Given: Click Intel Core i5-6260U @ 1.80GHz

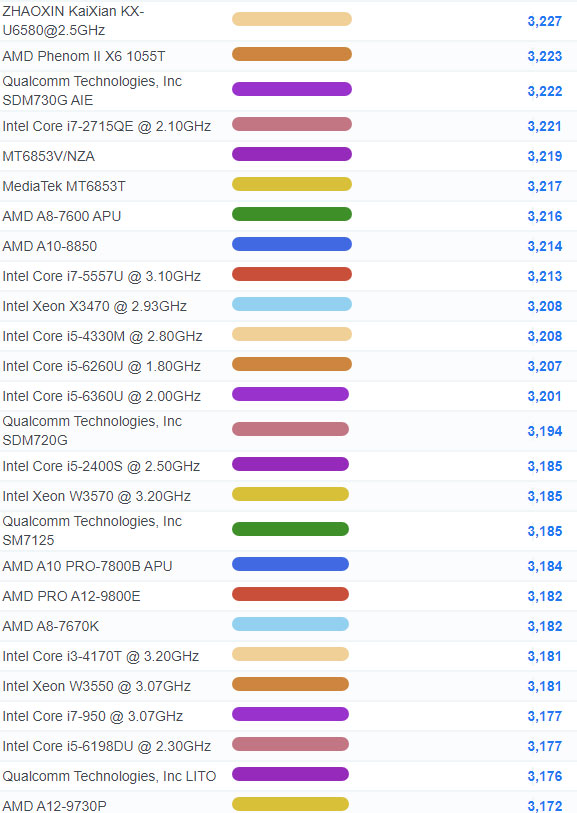Looking at the screenshot, I should click(102, 367).
